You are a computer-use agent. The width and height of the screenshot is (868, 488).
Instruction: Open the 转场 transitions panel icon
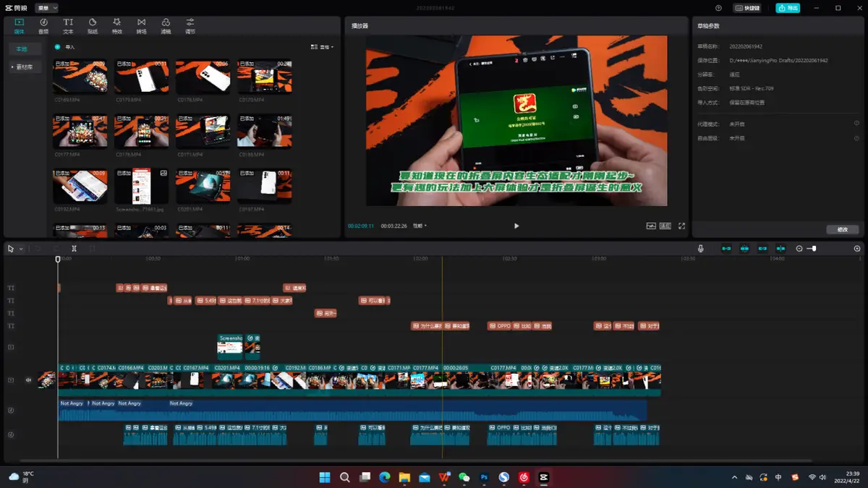tap(141, 25)
